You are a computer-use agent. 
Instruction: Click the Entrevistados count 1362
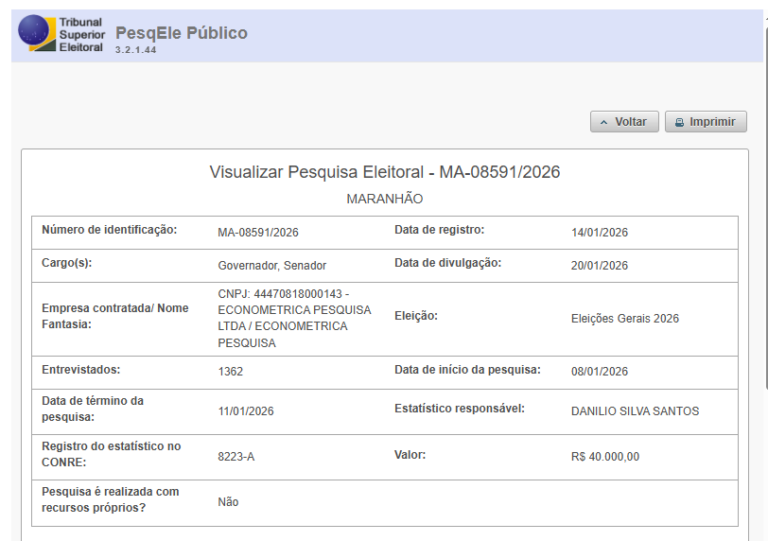click(230, 372)
